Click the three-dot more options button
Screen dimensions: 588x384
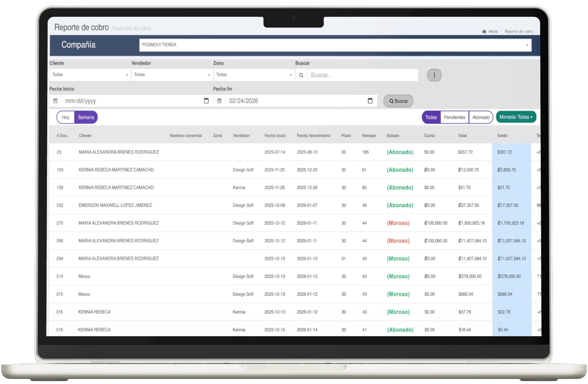434,75
